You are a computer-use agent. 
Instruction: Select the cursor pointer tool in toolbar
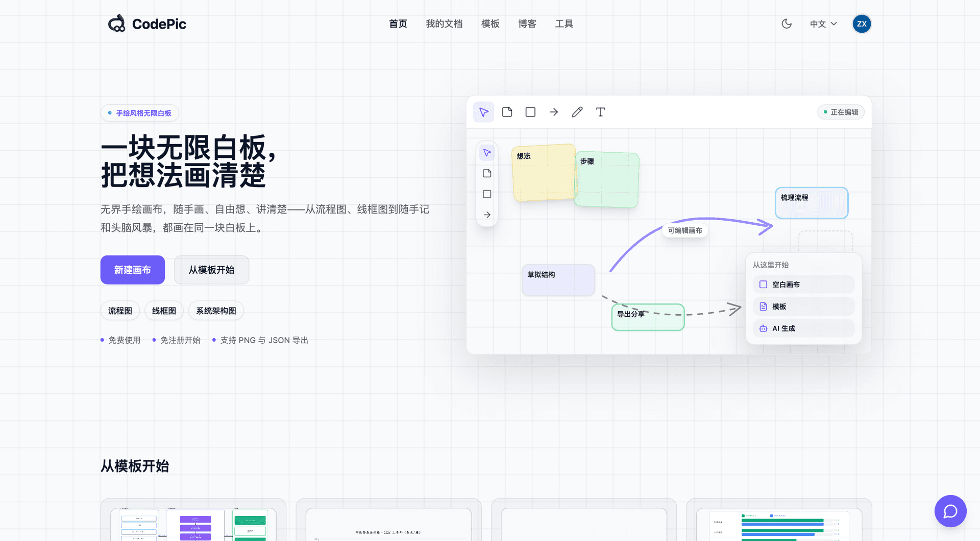(x=483, y=112)
